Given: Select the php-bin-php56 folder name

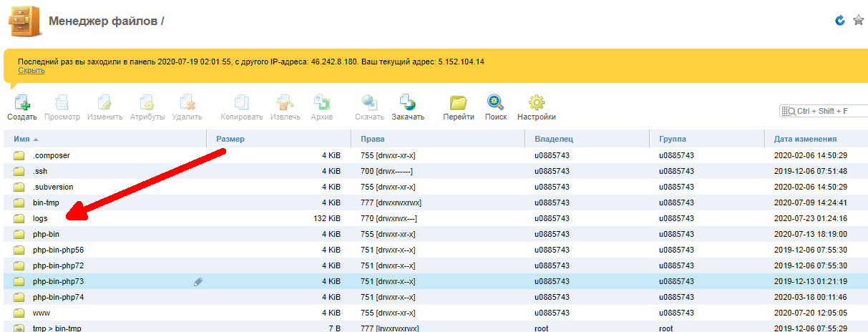Looking at the screenshot, I should [x=59, y=250].
